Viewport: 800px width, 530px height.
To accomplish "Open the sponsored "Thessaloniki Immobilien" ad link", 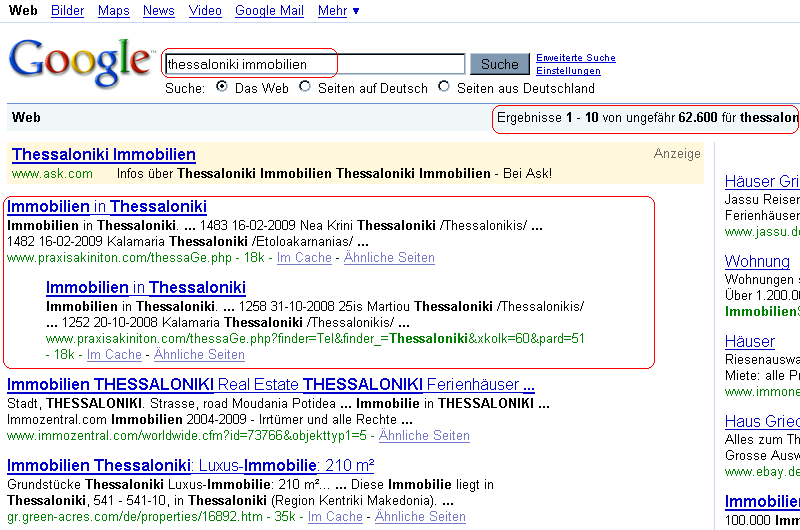I will point(104,155).
